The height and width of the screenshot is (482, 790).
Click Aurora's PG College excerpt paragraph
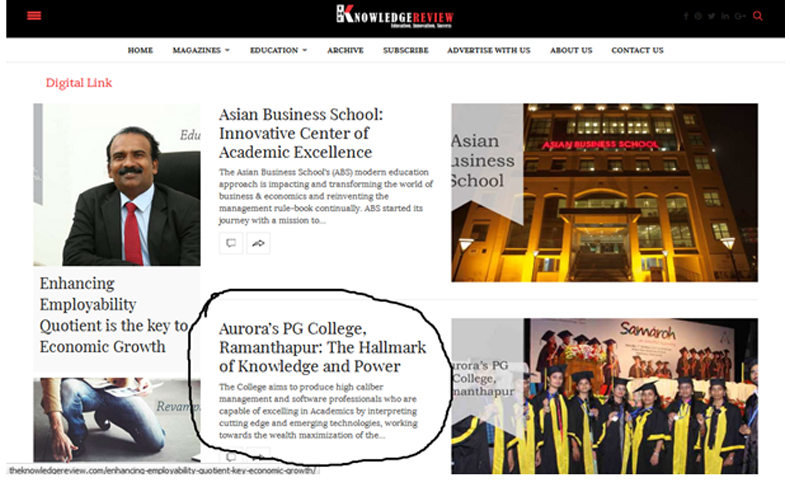318,411
